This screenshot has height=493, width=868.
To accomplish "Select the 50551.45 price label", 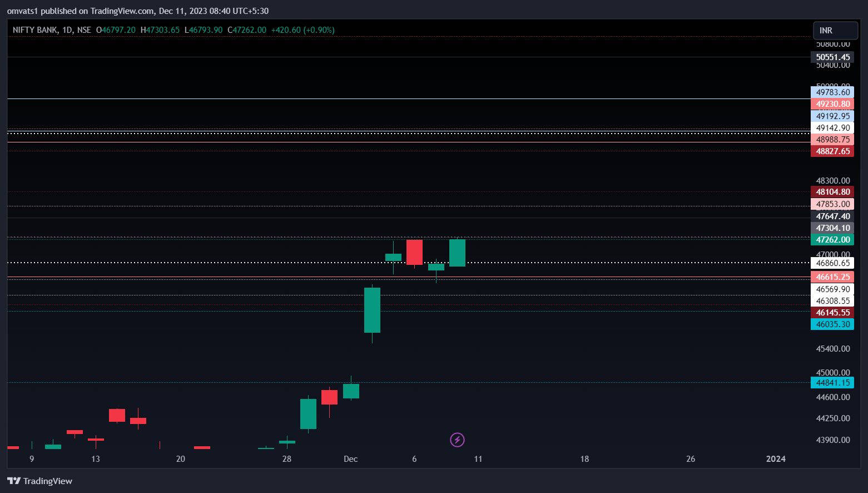I will (x=832, y=57).
